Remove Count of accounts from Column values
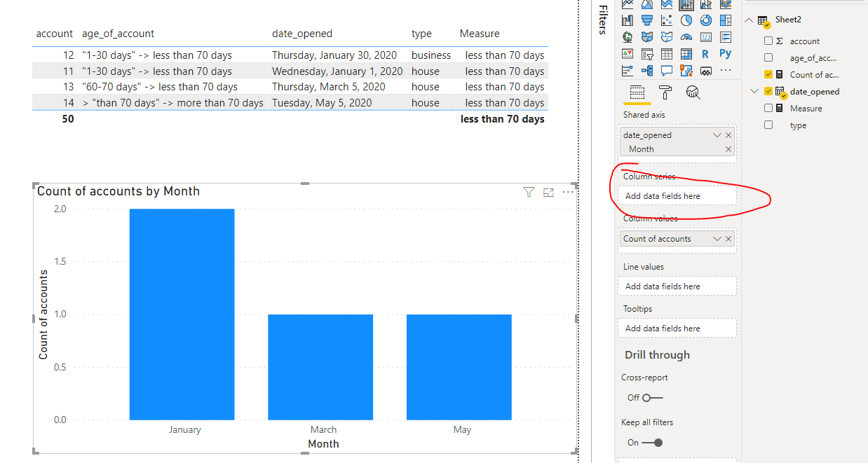Image resolution: width=868 pixels, height=463 pixels. (x=728, y=239)
